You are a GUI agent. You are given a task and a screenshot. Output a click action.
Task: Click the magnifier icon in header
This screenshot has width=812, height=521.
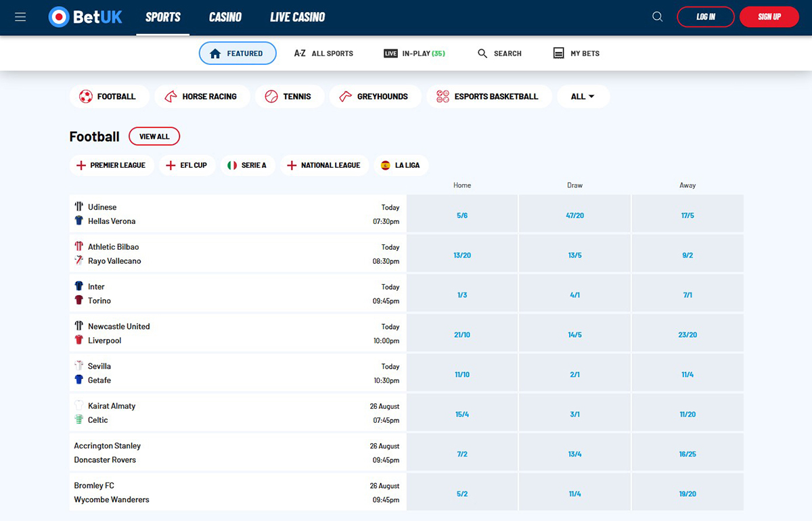[x=657, y=17]
